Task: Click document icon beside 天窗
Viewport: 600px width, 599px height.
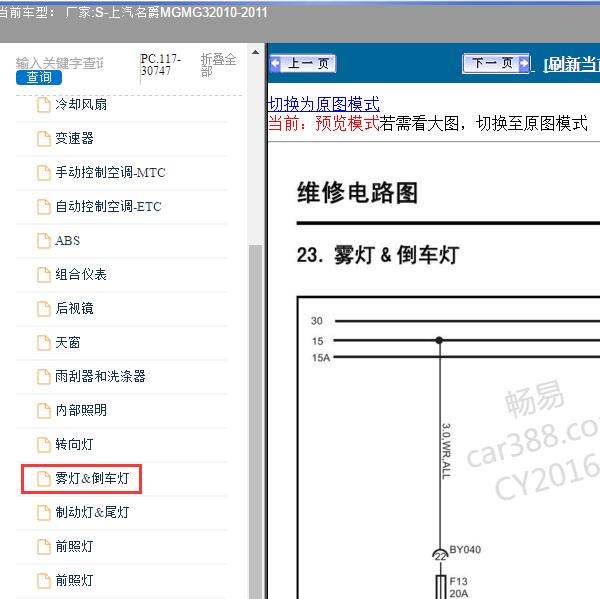Action: tap(44, 343)
